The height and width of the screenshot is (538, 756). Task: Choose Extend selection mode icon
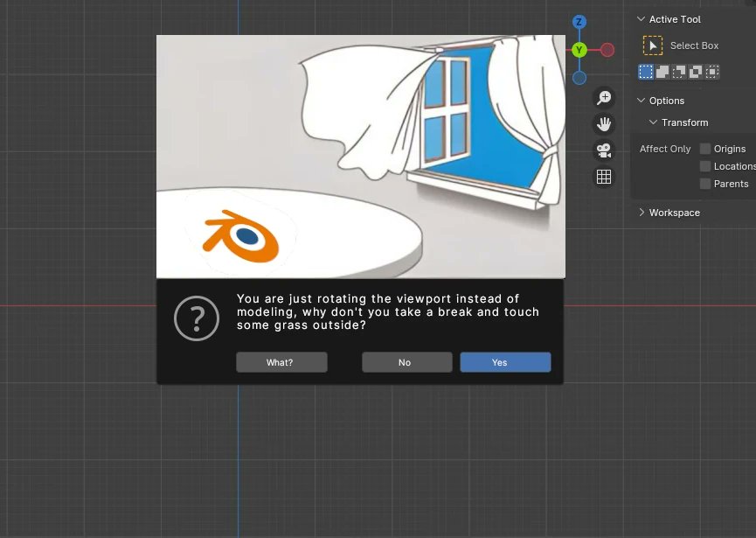coord(662,72)
